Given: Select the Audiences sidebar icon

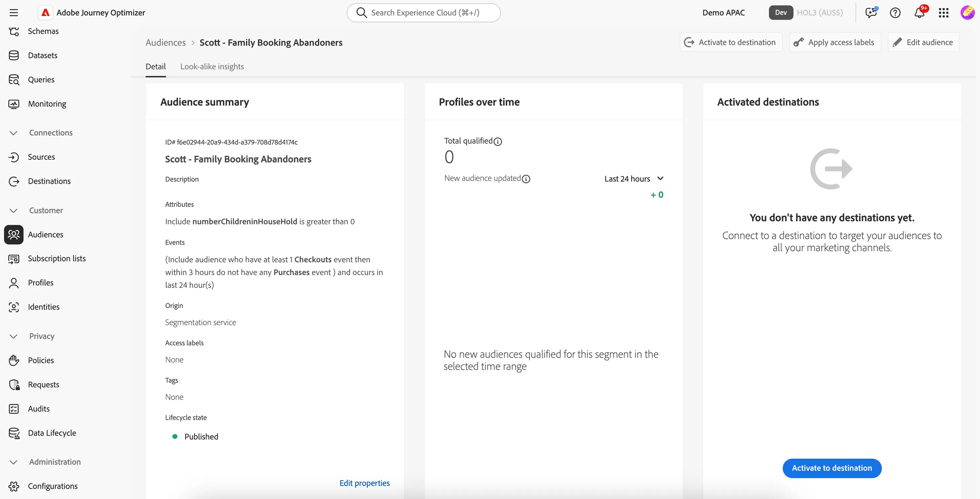Looking at the screenshot, I should pos(14,234).
